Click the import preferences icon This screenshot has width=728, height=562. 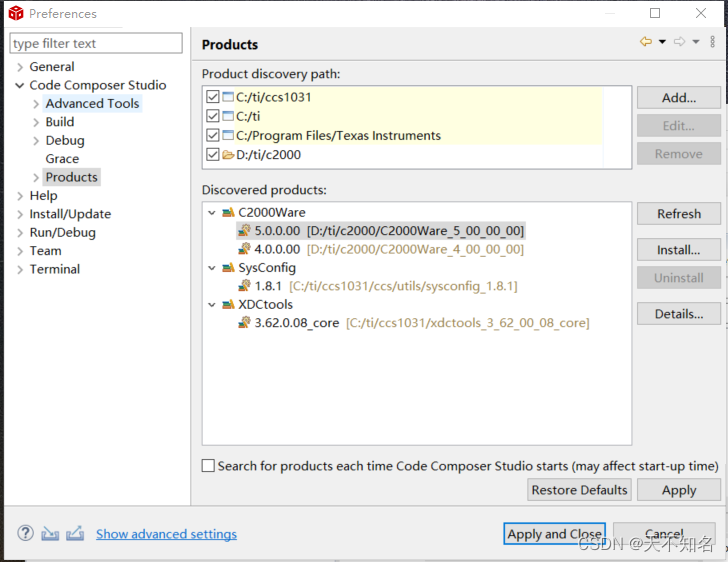coord(50,534)
